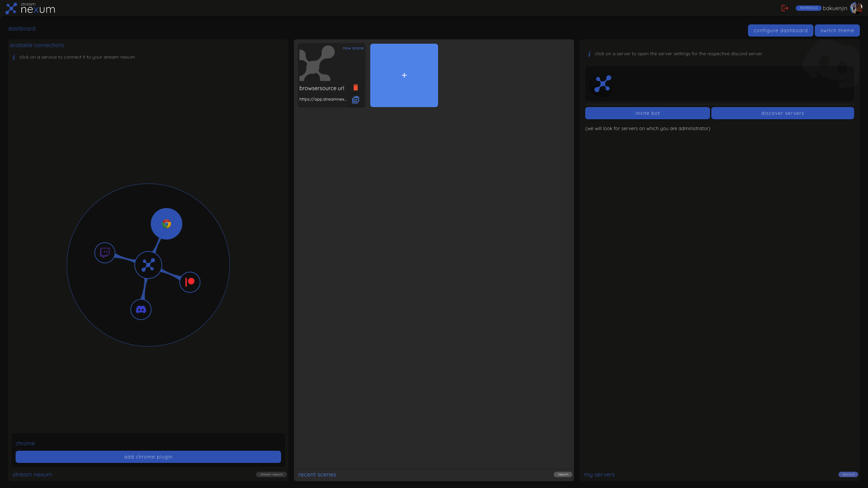The height and width of the screenshot is (488, 868).
Task: Click the switch theme button
Action: click(x=837, y=30)
